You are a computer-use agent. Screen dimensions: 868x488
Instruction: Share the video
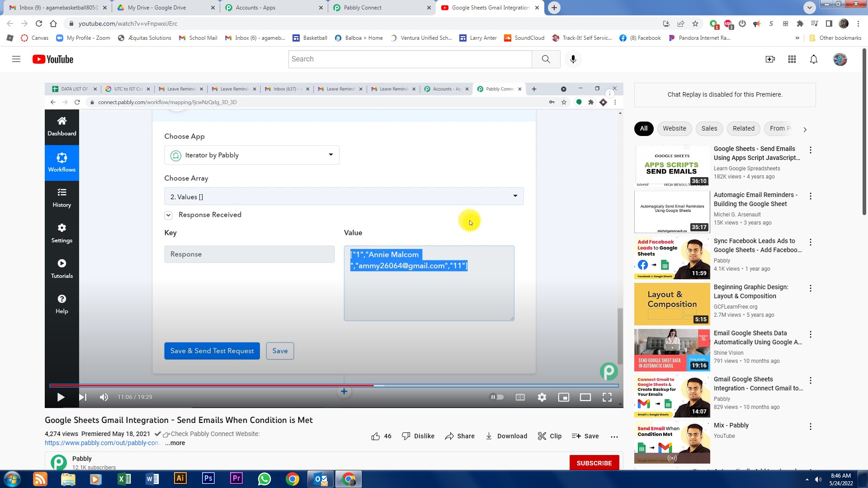point(460,436)
